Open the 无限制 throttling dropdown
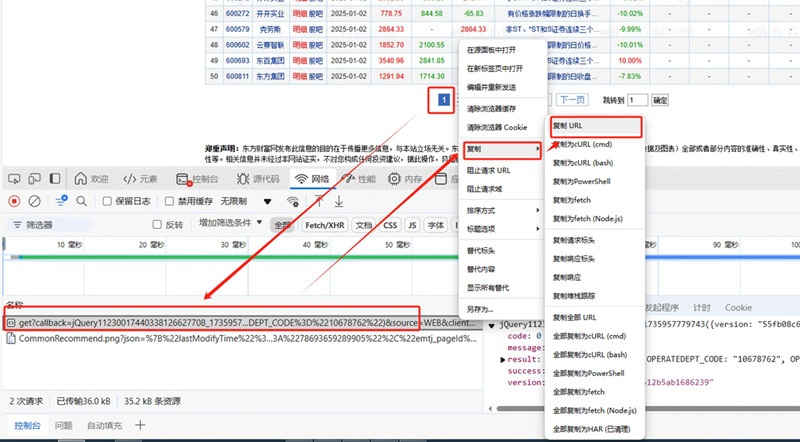The height and width of the screenshot is (442, 800). tap(246, 201)
